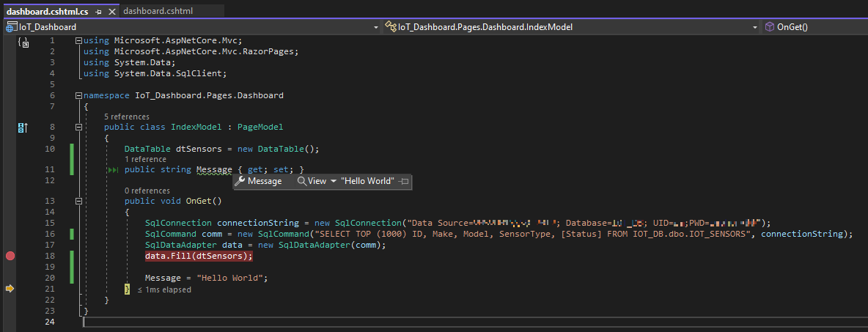Open the '5 references' CodeLens link
Image resolution: width=868 pixels, height=332 pixels.
127,117
